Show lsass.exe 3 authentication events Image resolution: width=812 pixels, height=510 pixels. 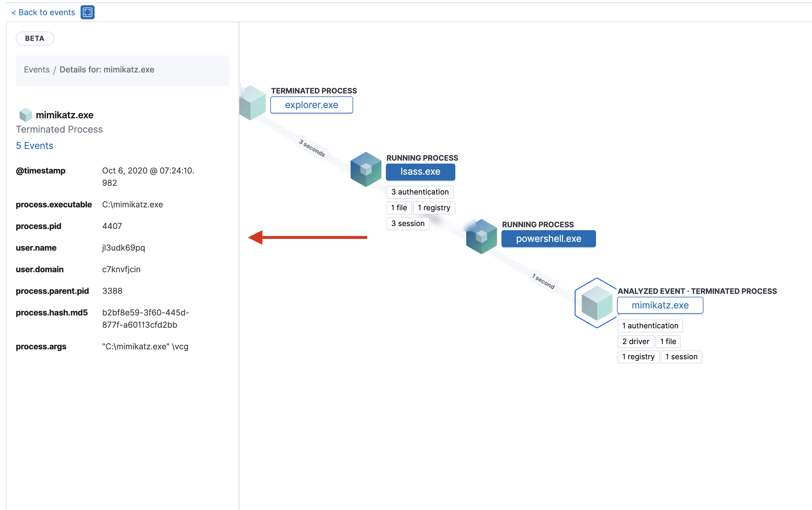[x=420, y=192]
